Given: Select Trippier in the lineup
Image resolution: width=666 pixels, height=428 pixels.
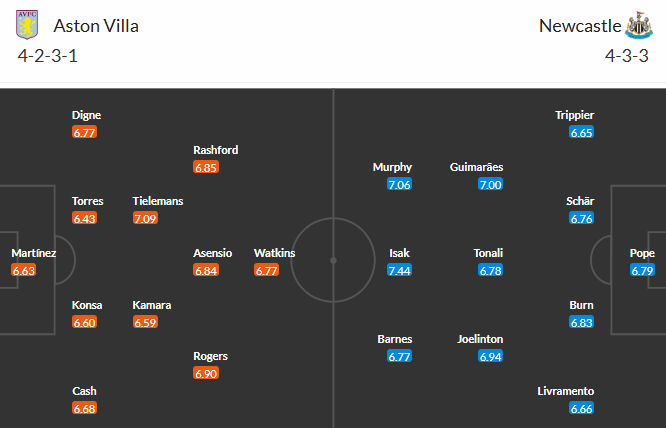Looking at the screenshot, I should click(575, 115).
